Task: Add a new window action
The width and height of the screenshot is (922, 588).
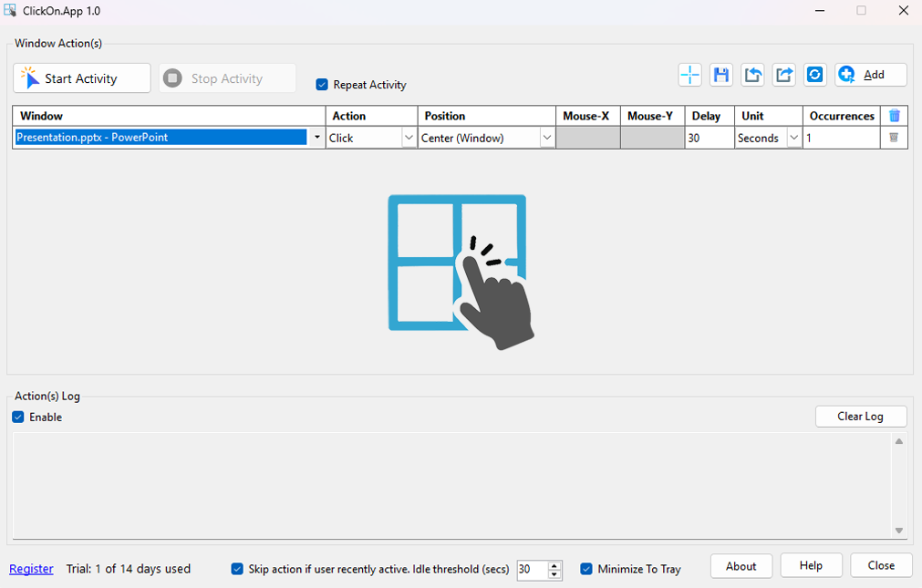Action: pos(871,75)
